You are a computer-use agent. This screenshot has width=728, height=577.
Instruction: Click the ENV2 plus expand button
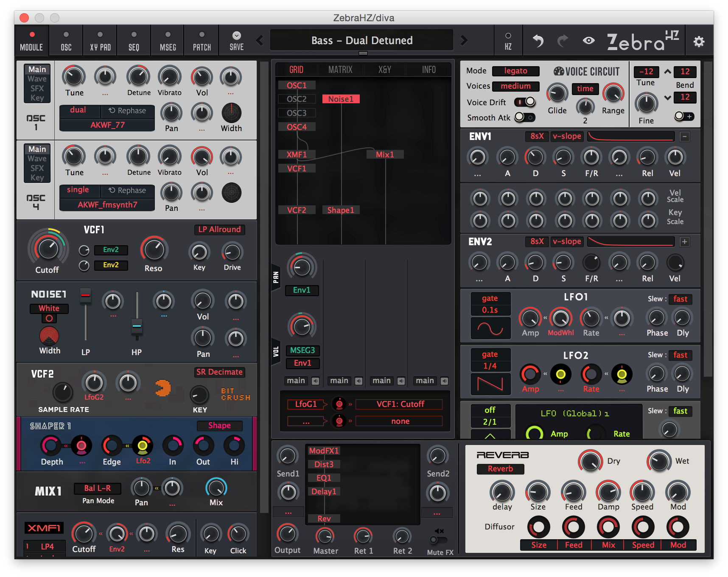coord(684,242)
